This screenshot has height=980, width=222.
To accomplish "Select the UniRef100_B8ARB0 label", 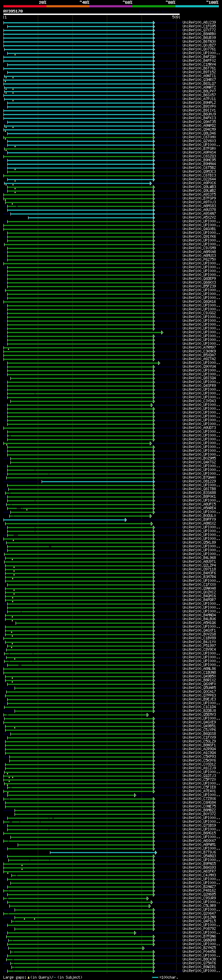I will [x=199, y=34].
